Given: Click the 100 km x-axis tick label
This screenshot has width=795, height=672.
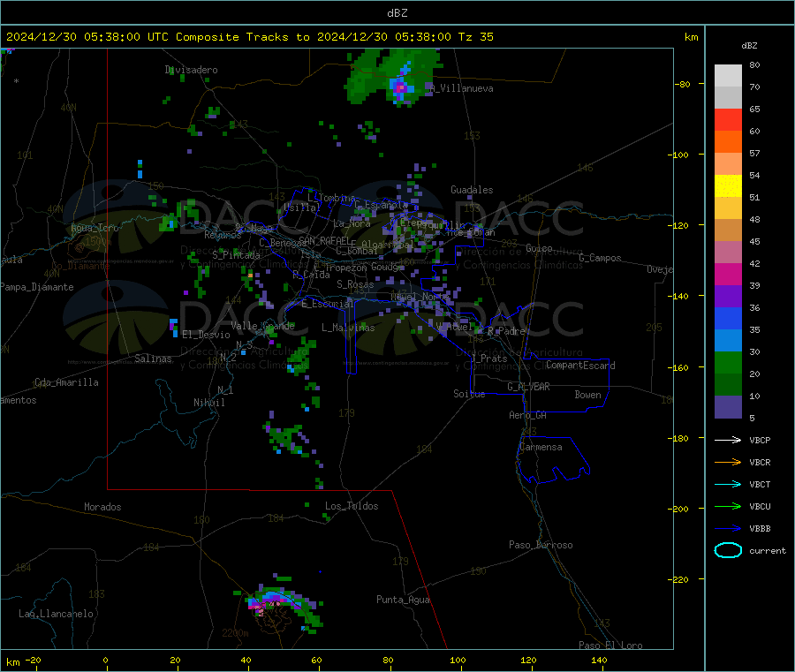Looking at the screenshot, I should 458,660.
